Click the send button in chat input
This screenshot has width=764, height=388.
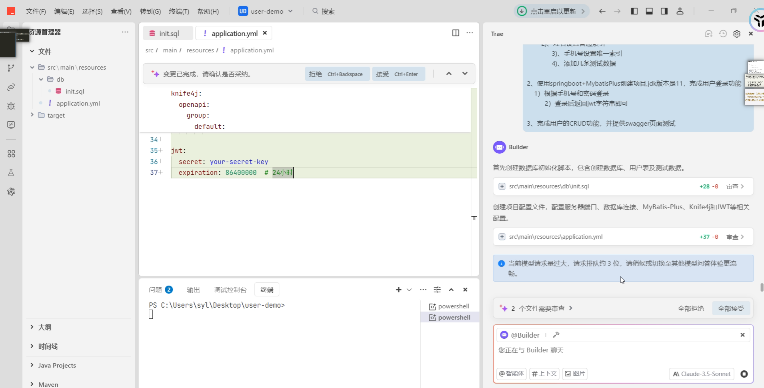(744, 374)
